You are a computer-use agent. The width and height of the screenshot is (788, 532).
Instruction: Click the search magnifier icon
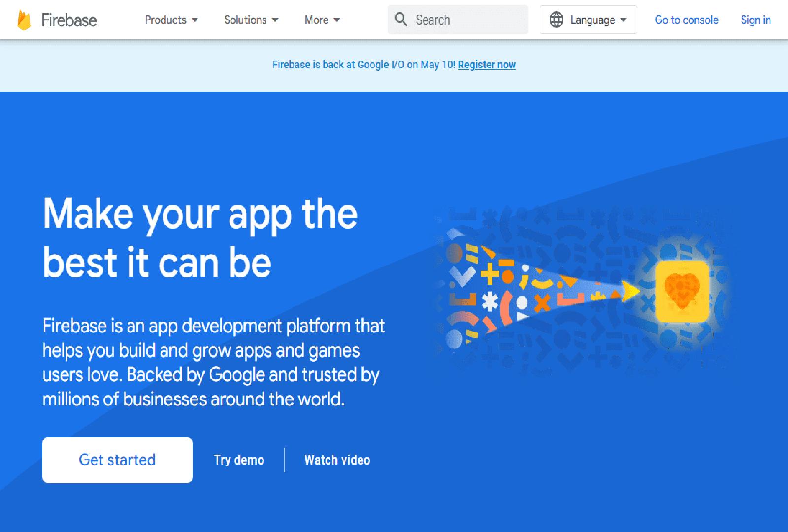tap(401, 19)
